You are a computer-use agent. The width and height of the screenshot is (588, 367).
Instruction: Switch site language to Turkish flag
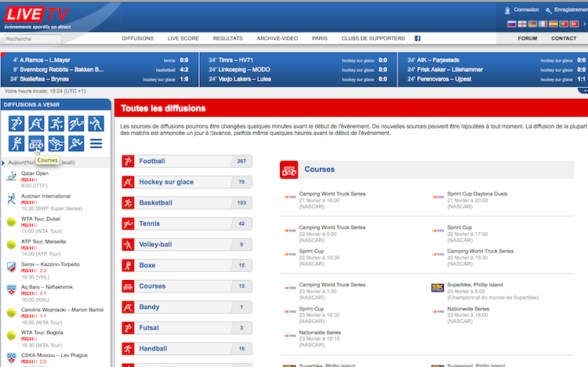tap(574, 24)
